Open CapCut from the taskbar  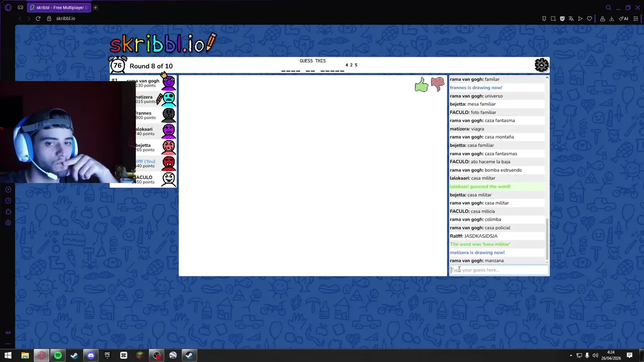[124, 355]
